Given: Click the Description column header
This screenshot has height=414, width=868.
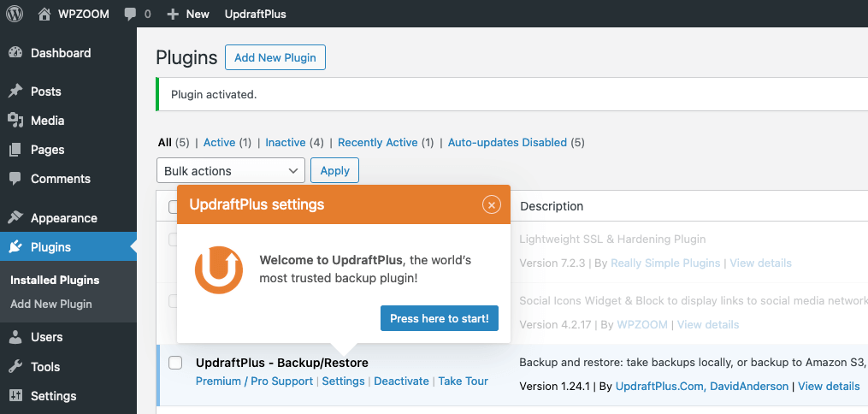Looking at the screenshot, I should pos(552,206).
